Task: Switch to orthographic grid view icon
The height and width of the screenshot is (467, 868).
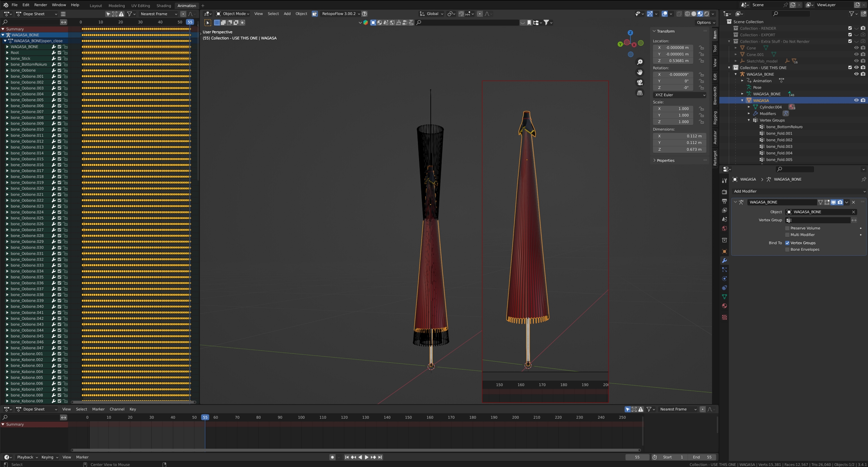Action: [x=640, y=92]
